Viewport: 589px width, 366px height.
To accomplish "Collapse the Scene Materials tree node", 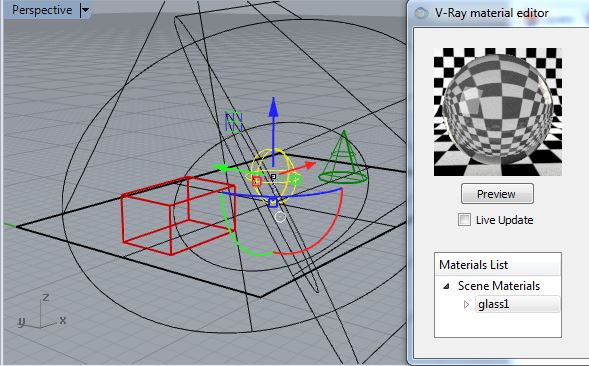I will point(446,286).
